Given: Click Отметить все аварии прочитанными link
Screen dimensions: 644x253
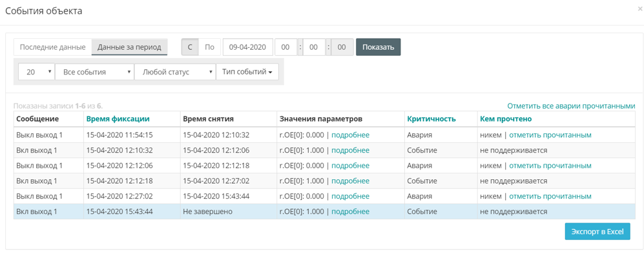Looking at the screenshot, I should pyautogui.click(x=571, y=105).
